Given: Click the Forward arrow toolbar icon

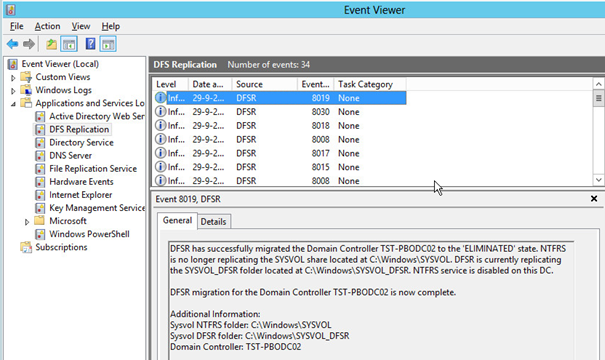Looking at the screenshot, I should (x=29, y=44).
